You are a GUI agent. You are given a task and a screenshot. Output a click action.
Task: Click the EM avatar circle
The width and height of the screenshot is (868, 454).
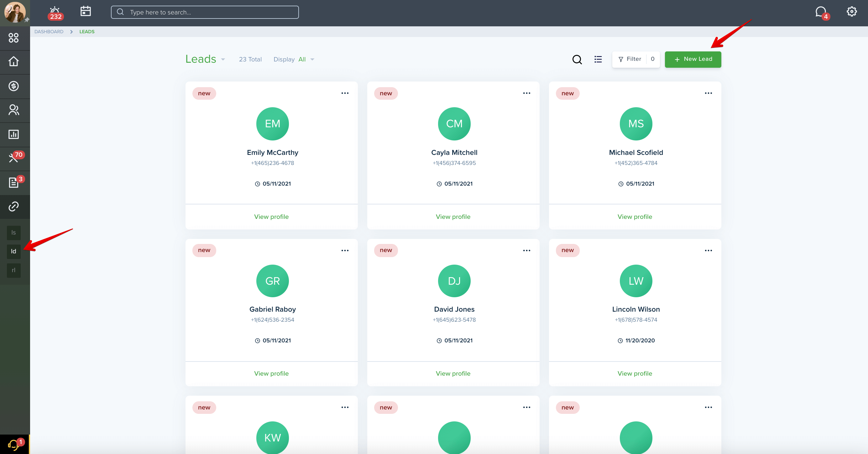point(272,124)
